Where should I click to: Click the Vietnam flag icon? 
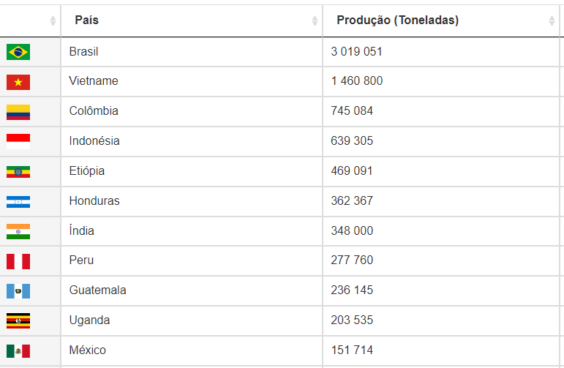[x=18, y=82]
